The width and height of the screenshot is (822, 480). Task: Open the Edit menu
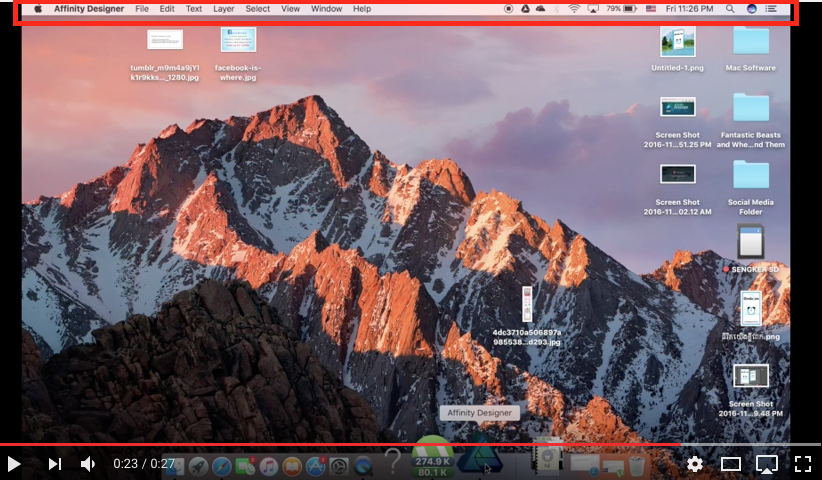[167, 9]
